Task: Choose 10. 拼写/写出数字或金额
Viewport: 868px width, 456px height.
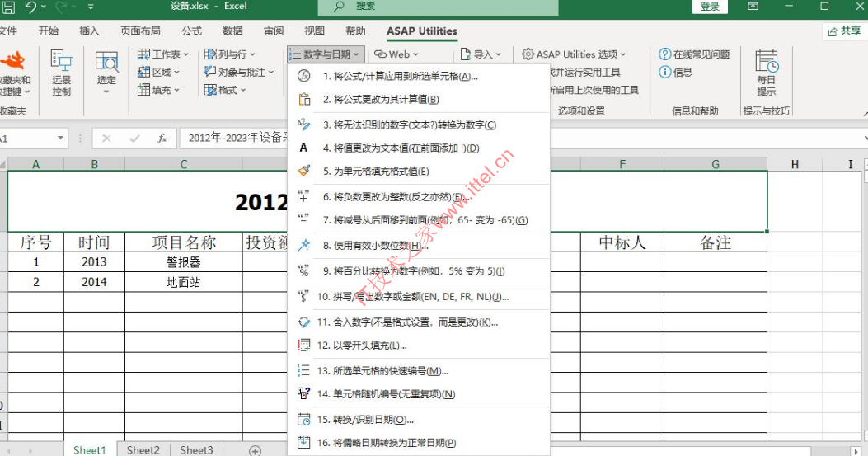Action: click(x=419, y=297)
